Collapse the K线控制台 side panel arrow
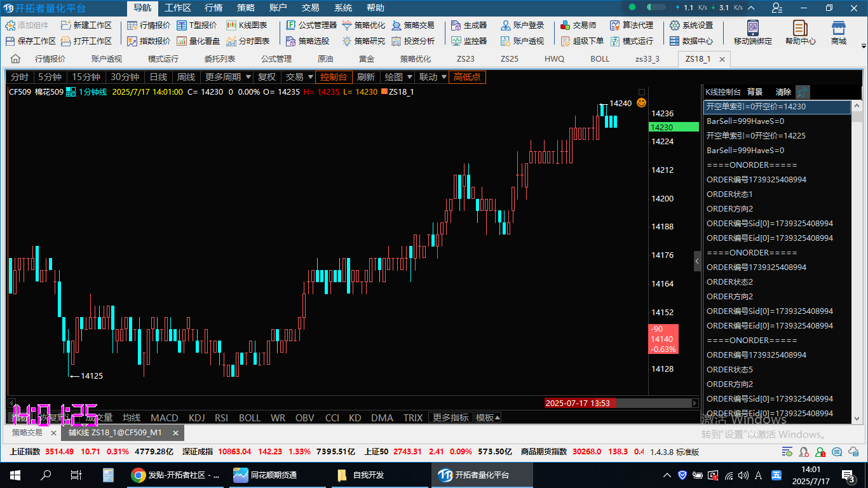Screen dimensions: 868x488 [x=697, y=261]
